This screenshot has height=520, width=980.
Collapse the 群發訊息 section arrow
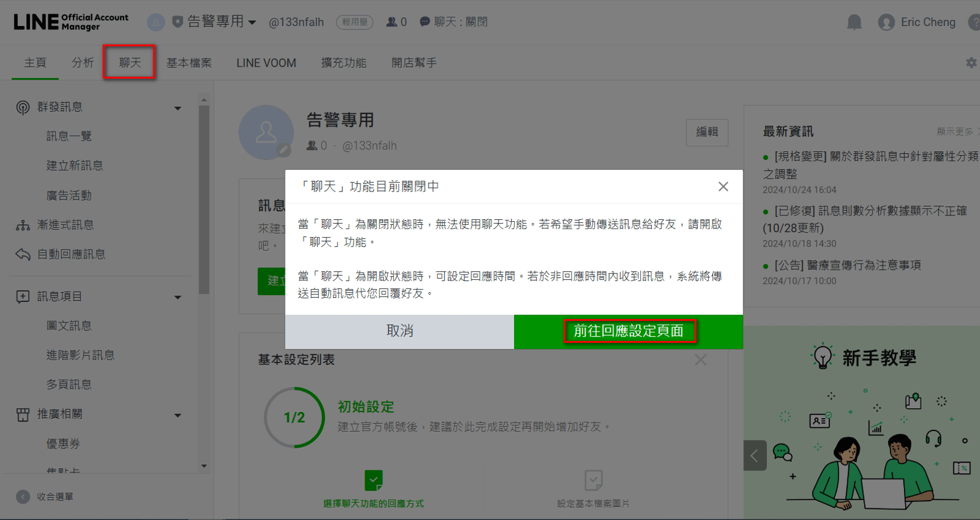click(x=178, y=108)
